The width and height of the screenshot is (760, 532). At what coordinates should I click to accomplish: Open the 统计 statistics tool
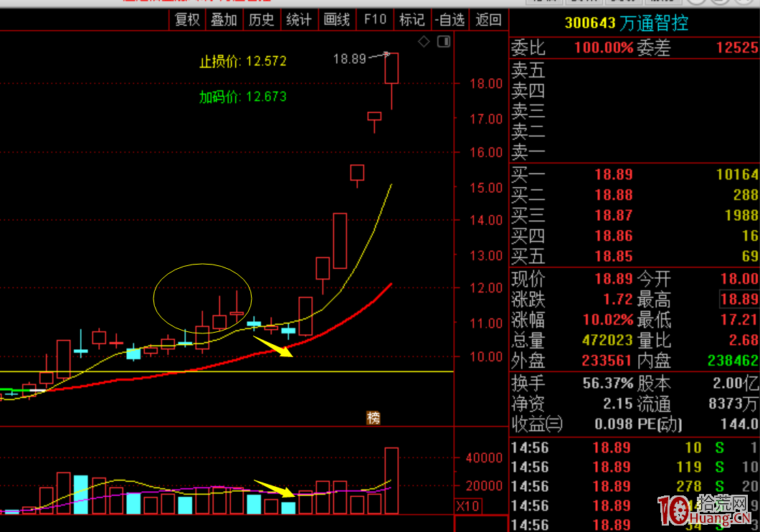tap(298, 20)
